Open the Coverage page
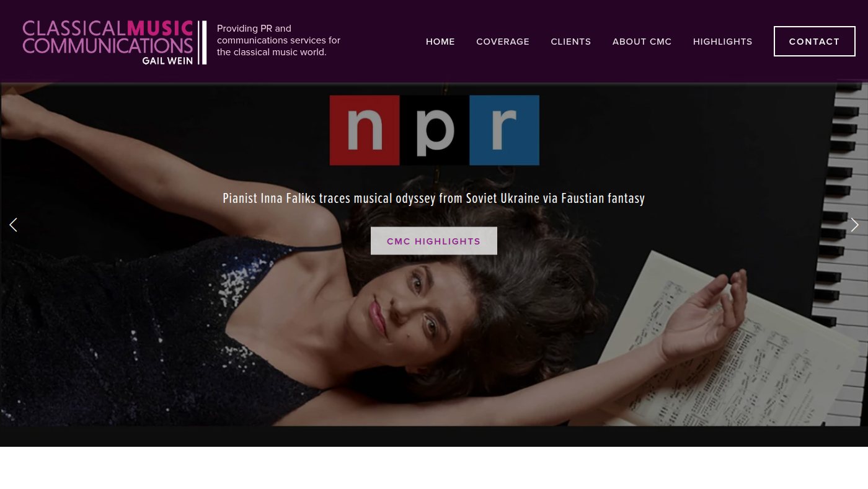Viewport: 868px width, 489px height. [503, 42]
